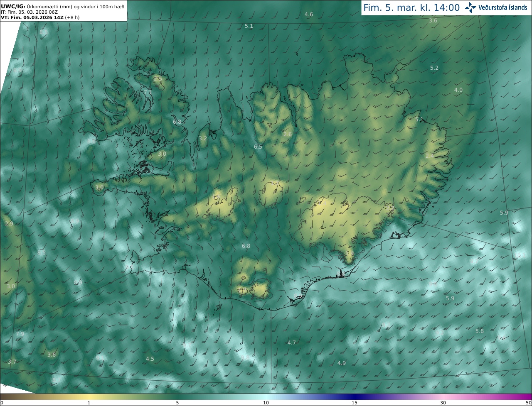Click the 4.5 value on the map
Screen dimensions: 532x406
[x=150, y=359]
